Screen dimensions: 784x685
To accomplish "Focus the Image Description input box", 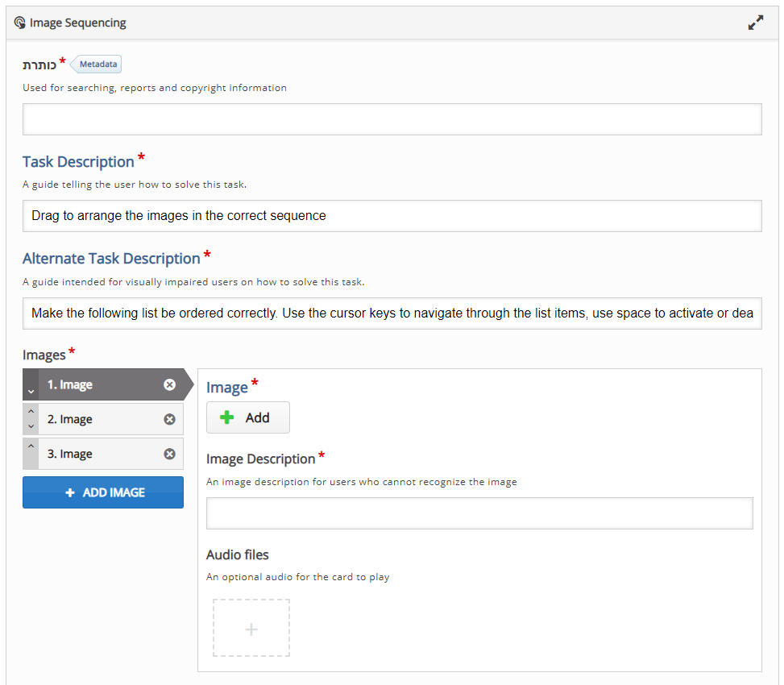I will coord(479,513).
